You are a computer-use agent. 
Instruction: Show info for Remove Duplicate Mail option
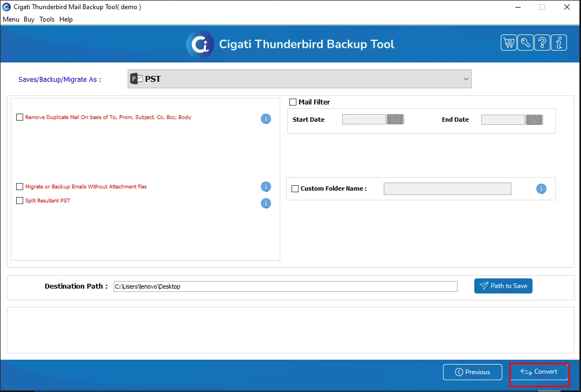click(x=266, y=119)
